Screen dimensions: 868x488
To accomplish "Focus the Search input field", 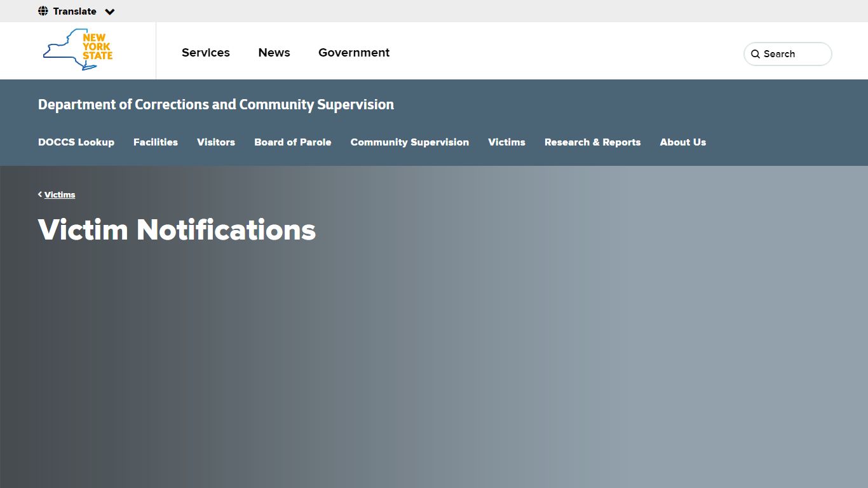I will coord(788,54).
